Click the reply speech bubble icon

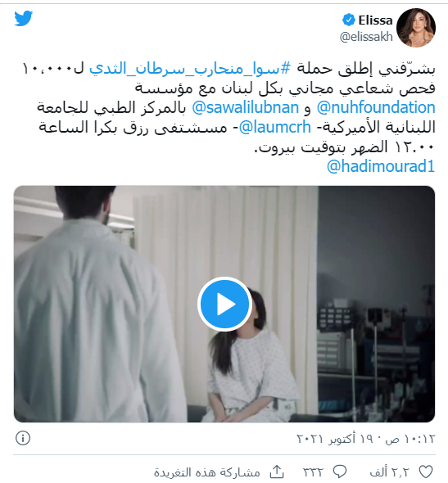point(340,472)
